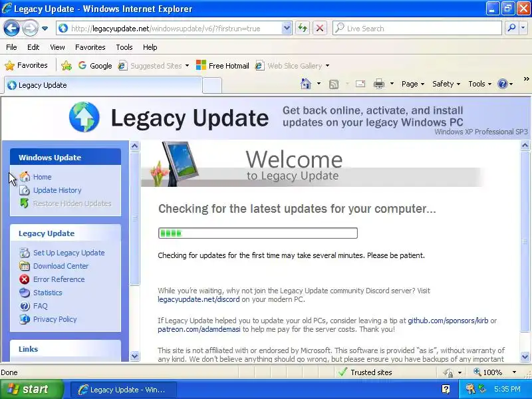Image resolution: width=532 pixels, height=399 pixels.
Task: Open the Favorites menu in menu bar
Action: point(90,47)
